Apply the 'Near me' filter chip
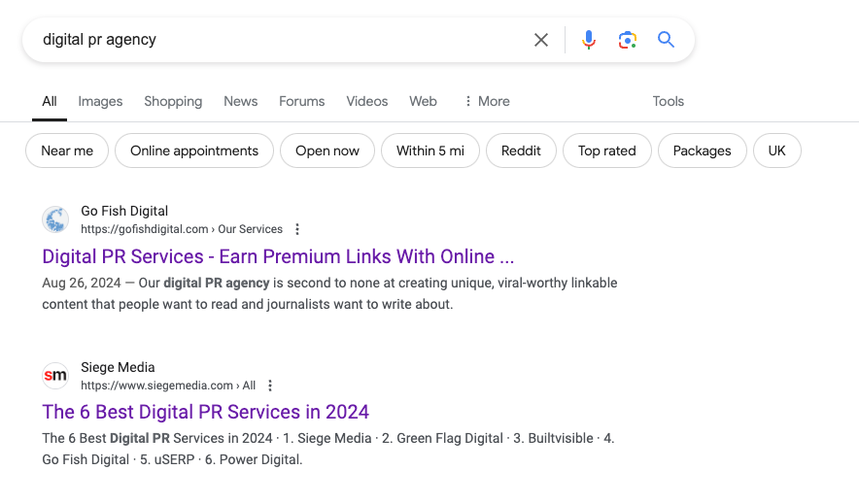The height and width of the screenshot is (504, 859). (x=67, y=151)
